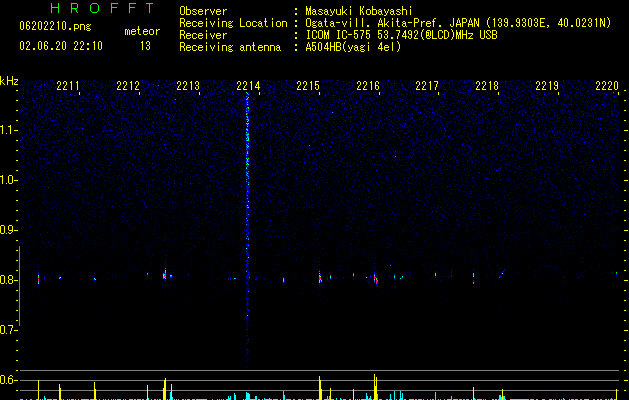This screenshot has width=629, height=400.
Task: Click the 2217 time axis label
Action: pos(427,85)
